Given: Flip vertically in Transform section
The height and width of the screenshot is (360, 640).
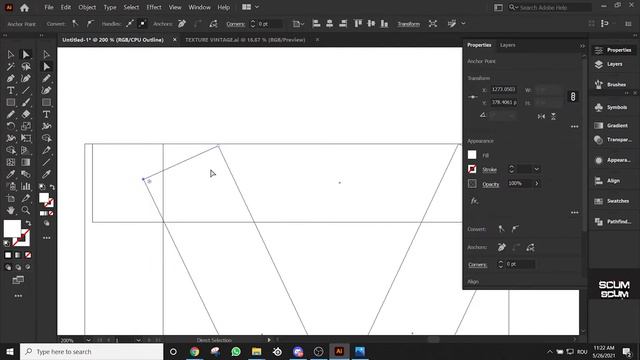Looking at the screenshot, I should click(553, 116).
